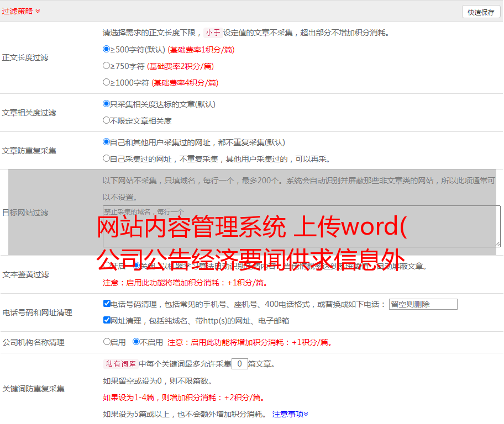Select 关闭 radio in 文本鉴黄过滤

pos(136,266)
